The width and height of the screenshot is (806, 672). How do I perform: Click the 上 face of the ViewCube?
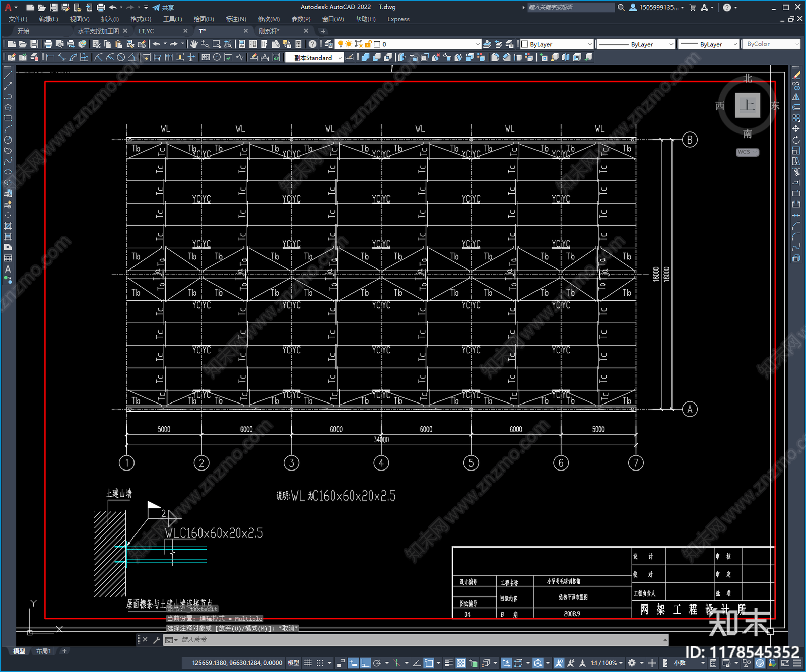coord(748,105)
